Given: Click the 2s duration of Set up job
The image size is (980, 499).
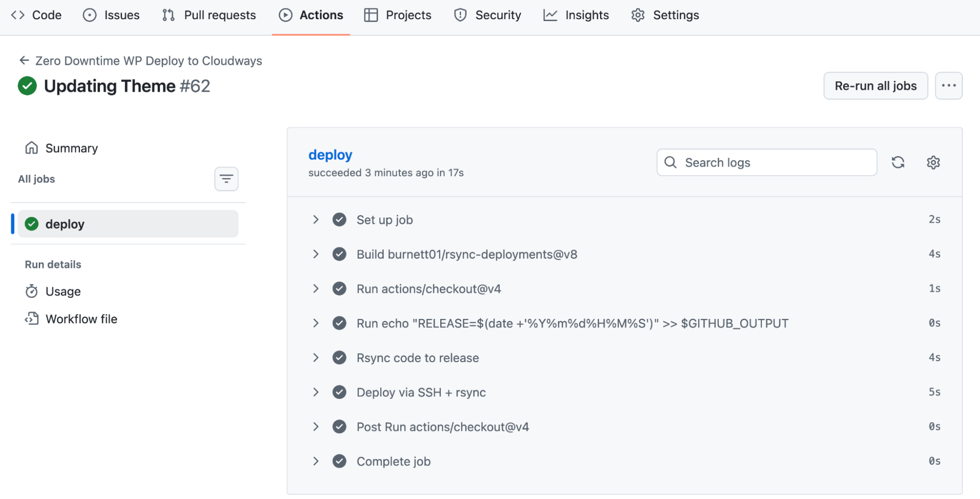Looking at the screenshot, I should tap(934, 219).
